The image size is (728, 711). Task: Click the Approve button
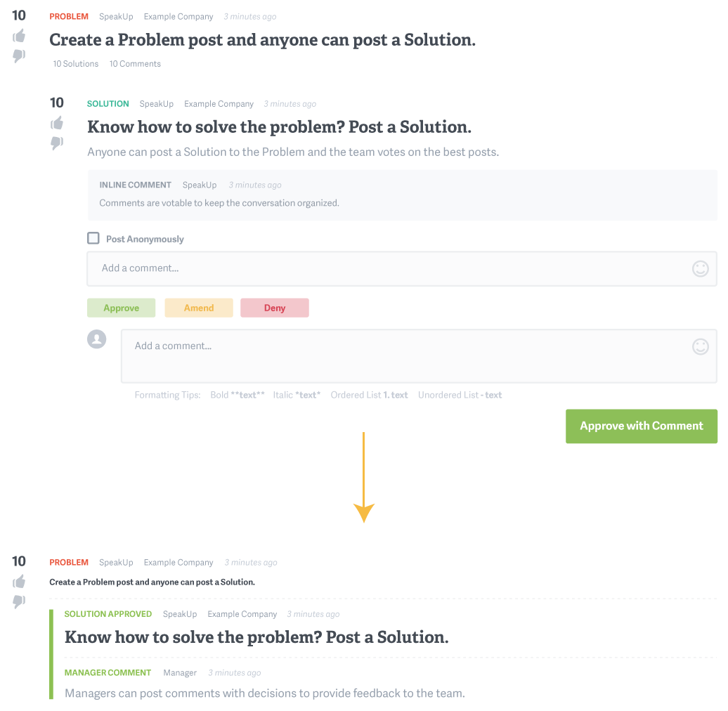click(121, 308)
